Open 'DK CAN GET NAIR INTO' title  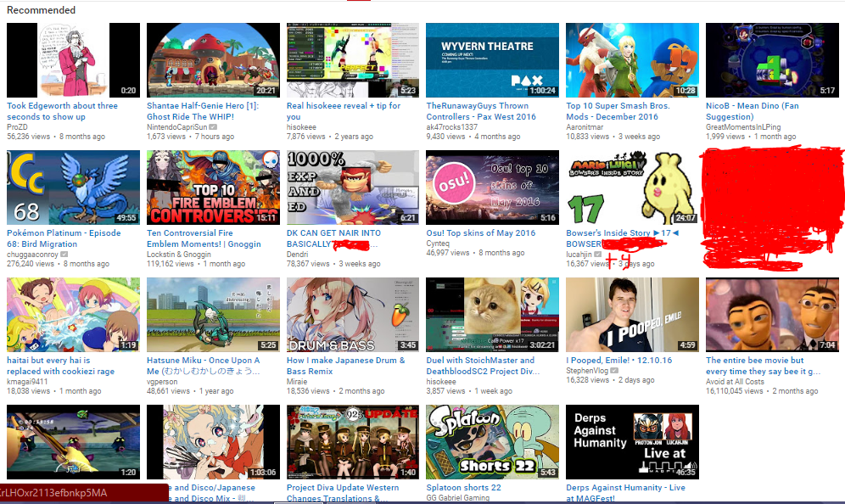[x=333, y=238]
